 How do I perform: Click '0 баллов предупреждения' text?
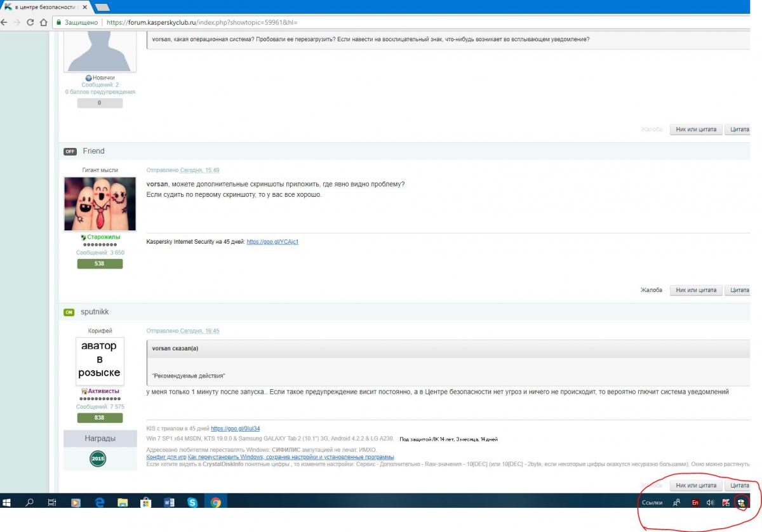[x=100, y=92]
